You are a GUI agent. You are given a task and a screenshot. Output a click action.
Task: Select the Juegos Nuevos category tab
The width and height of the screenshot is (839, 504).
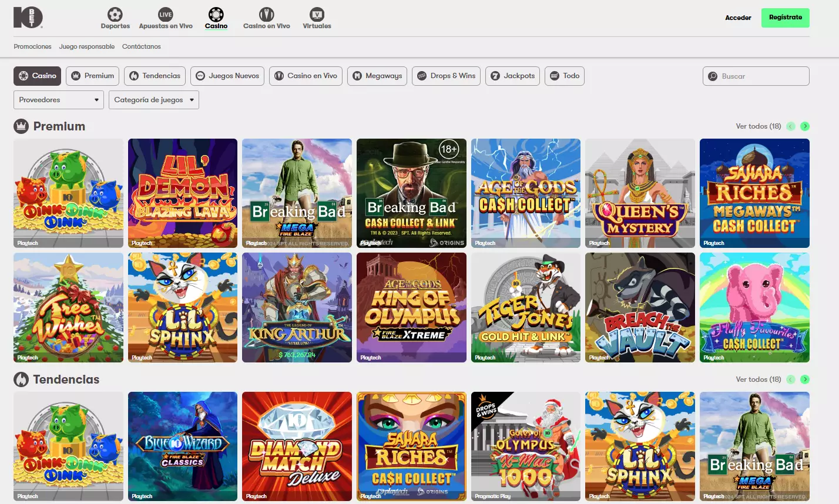pyautogui.click(x=227, y=76)
